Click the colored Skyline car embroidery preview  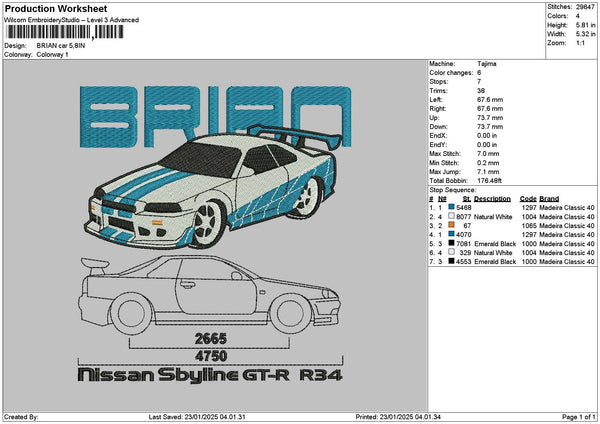point(212,188)
